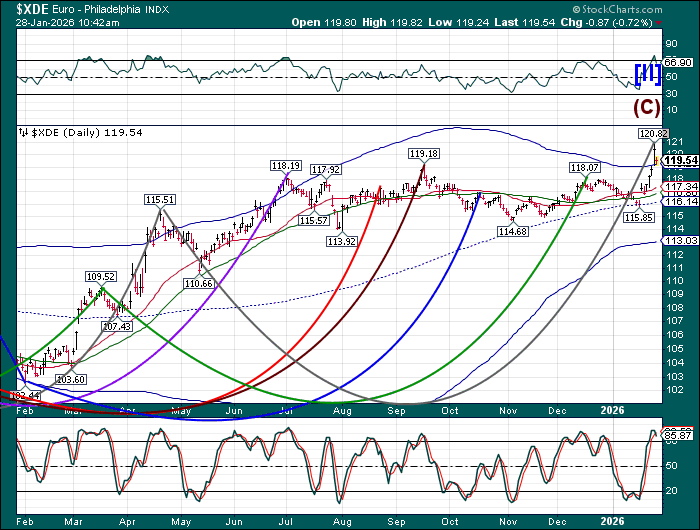The width and height of the screenshot is (700, 530).
Task: Click the 119.18 September high callout
Action: [x=423, y=153]
